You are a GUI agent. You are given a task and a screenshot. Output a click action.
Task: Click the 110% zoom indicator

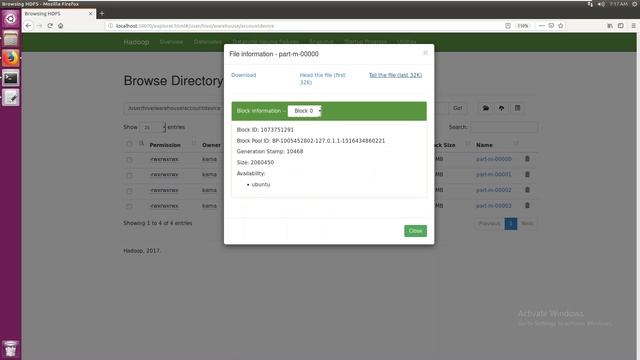tap(523, 26)
